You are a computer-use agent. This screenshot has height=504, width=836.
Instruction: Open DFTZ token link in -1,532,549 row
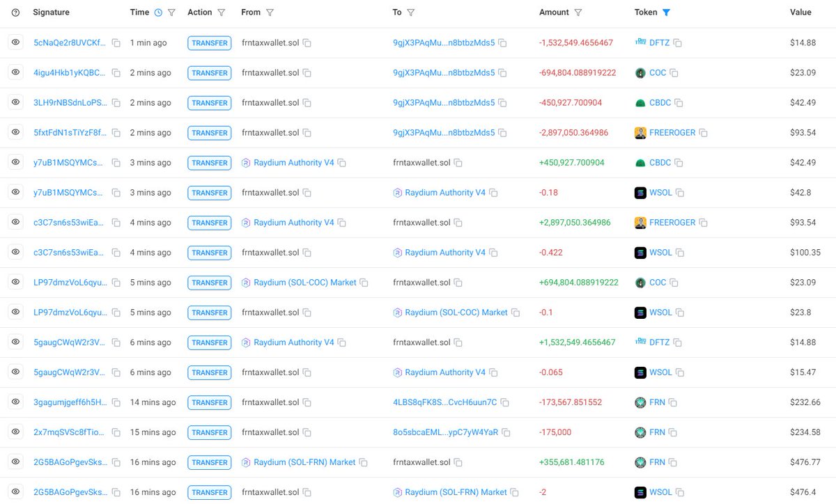pyautogui.click(x=660, y=43)
